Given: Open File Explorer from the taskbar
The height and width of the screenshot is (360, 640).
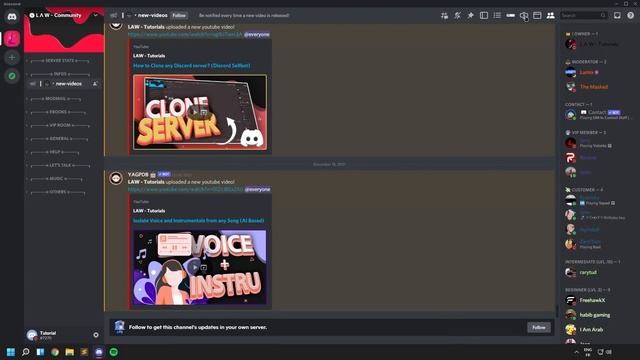Looking at the screenshot, I should (x=69, y=352).
